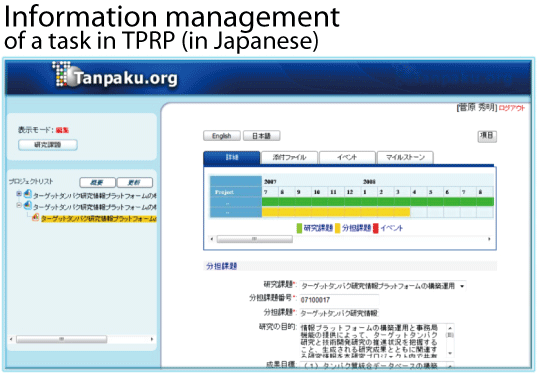
Task: Open the イベント tab
Action: 347,158
